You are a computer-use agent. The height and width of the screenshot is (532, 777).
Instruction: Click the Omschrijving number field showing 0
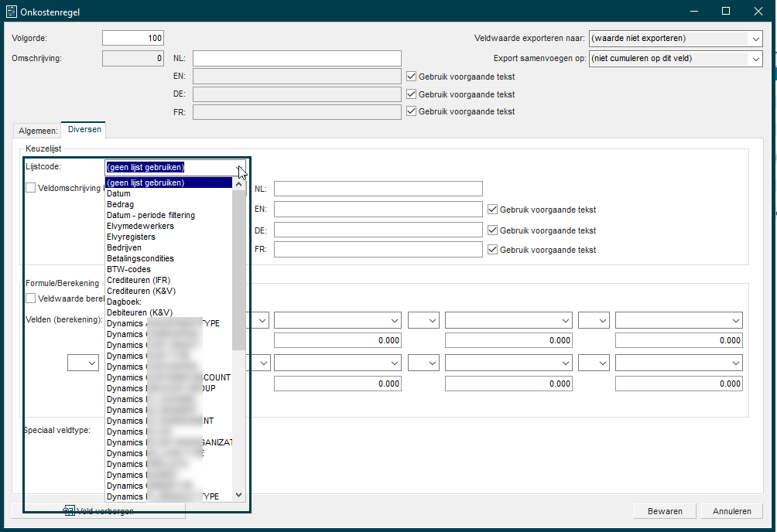pyautogui.click(x=133, y=59)
